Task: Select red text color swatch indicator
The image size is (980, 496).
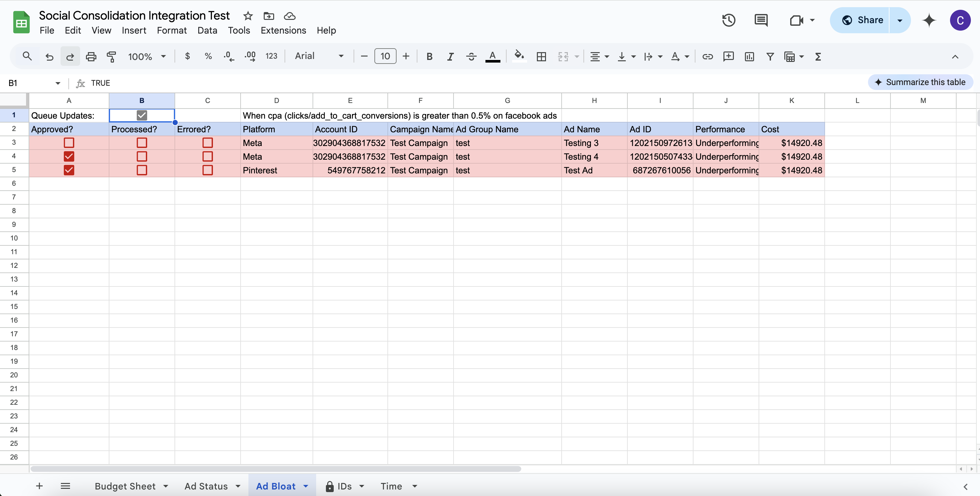Action: point(492,56)
